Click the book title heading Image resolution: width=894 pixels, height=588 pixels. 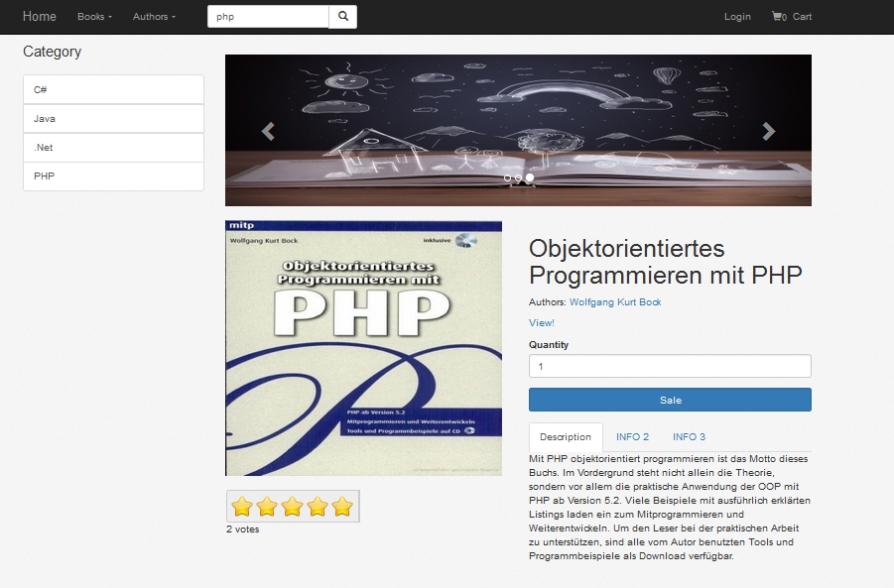point(666,262)
